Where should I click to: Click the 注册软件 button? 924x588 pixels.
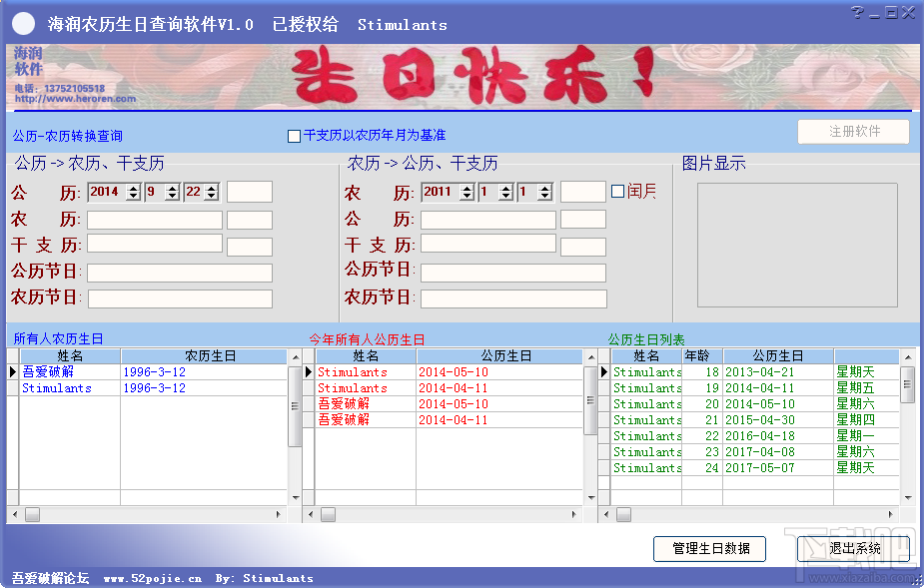[x=853, y=132]
